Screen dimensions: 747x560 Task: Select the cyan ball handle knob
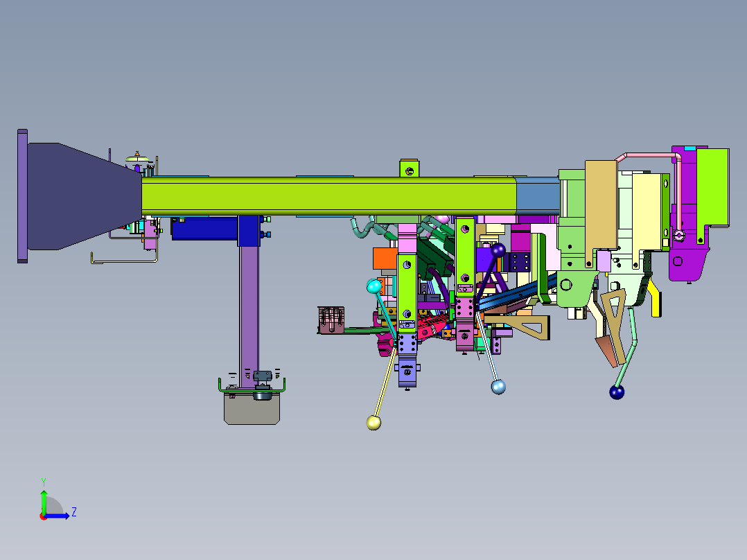374,286
